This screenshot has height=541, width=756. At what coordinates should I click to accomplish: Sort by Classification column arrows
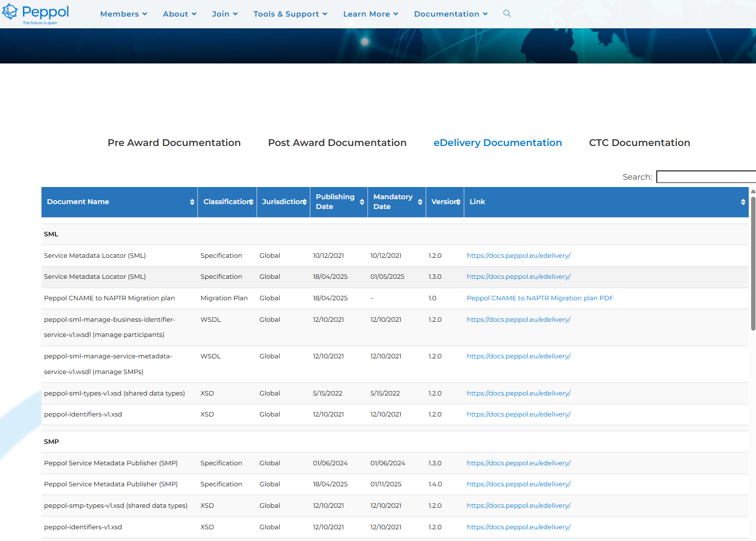click(251, 202)
